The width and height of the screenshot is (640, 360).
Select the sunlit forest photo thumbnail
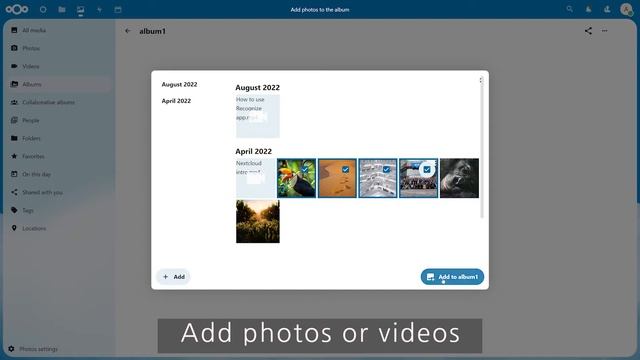pyautogui.click(x=258, y=222)
